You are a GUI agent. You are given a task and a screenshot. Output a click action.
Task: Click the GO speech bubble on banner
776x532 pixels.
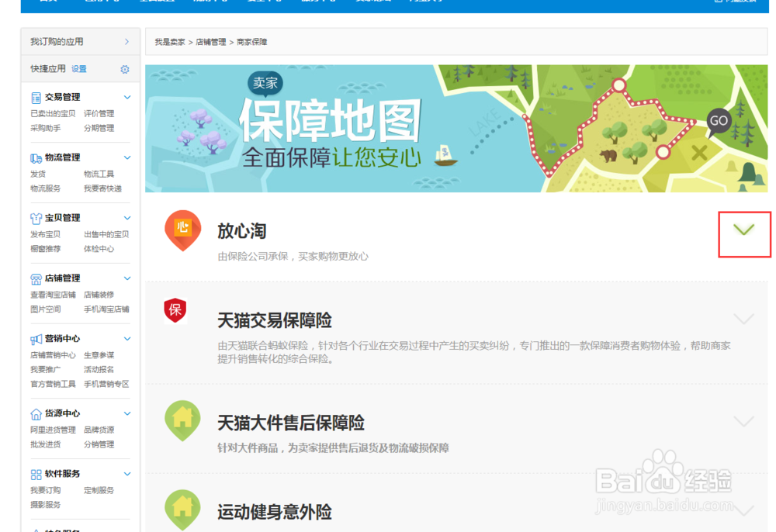click(719, 122)
